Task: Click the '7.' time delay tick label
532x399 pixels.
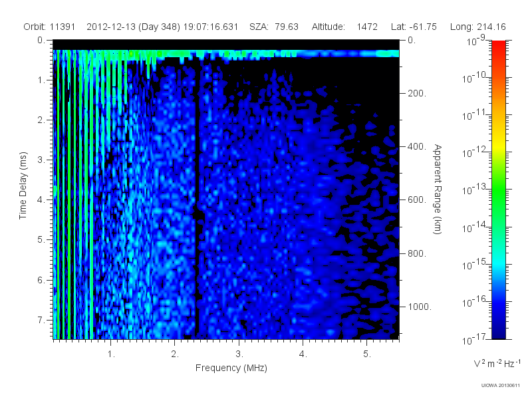Action: (x=41, y=320)
